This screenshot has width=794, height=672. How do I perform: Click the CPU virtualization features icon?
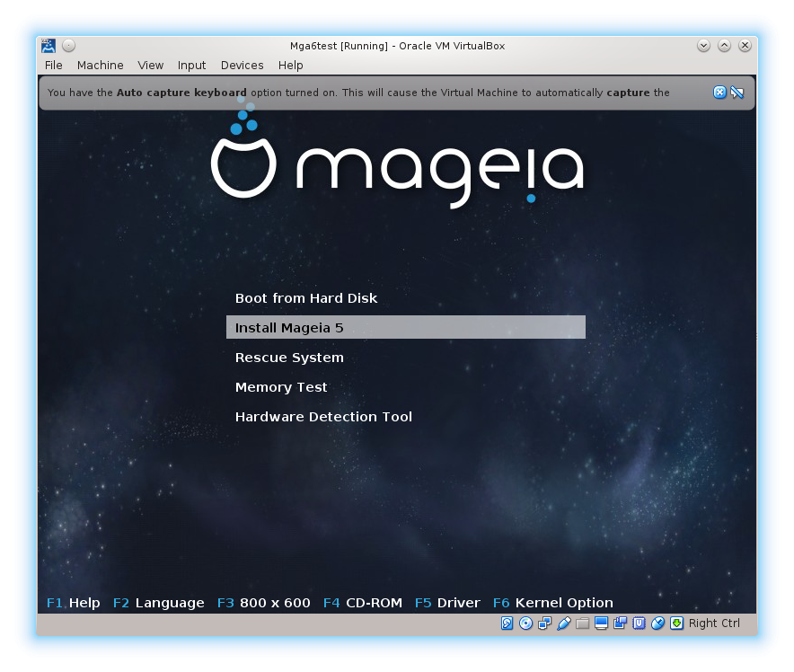click(x=639, y=623)
